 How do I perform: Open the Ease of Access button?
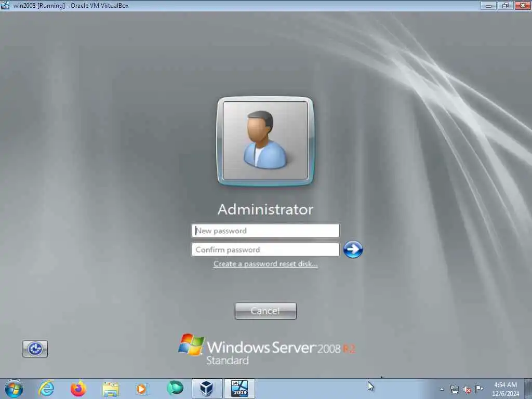[35, 349]
